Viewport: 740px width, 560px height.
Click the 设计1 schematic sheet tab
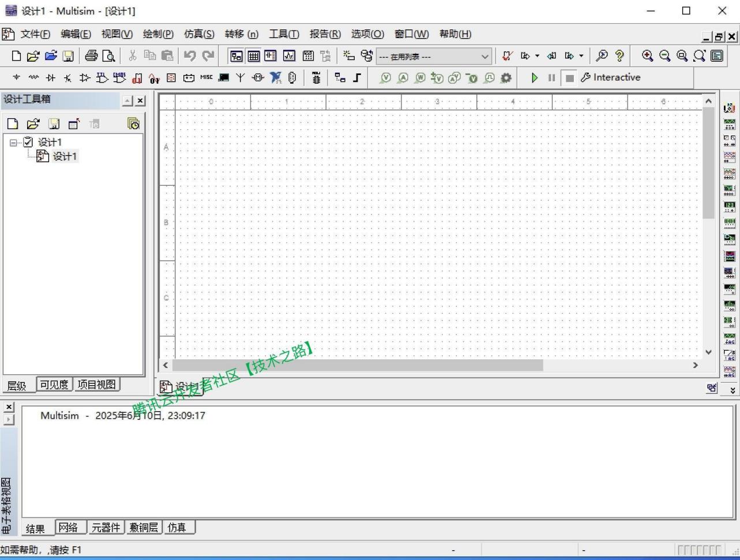coord(181,386)
